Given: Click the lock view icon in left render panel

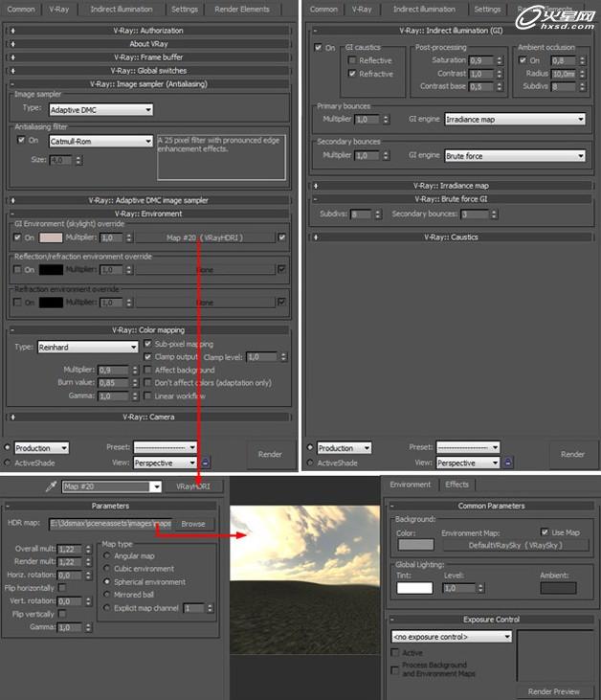Looking at the screenshot, I should [x=205, y=463].
